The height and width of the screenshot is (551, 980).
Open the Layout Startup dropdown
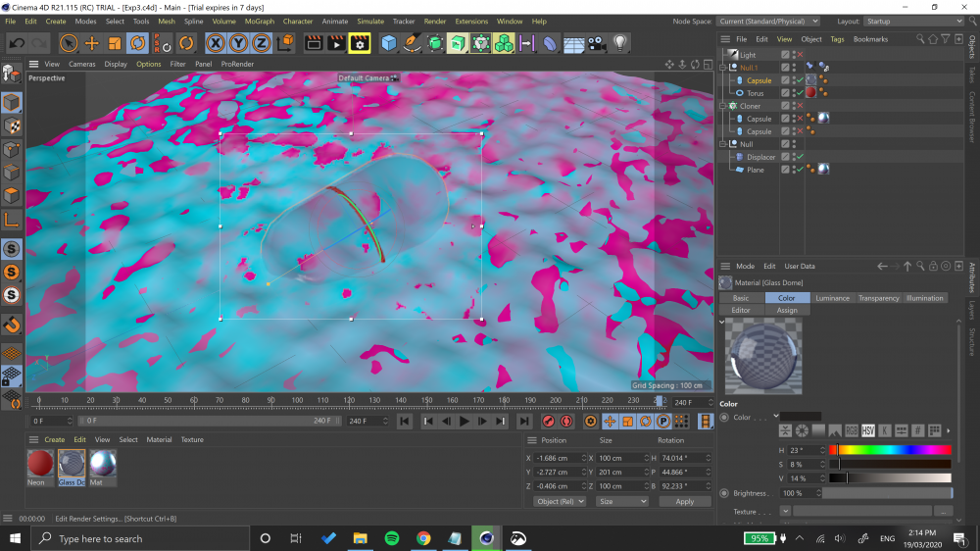(x=913, y=22)
